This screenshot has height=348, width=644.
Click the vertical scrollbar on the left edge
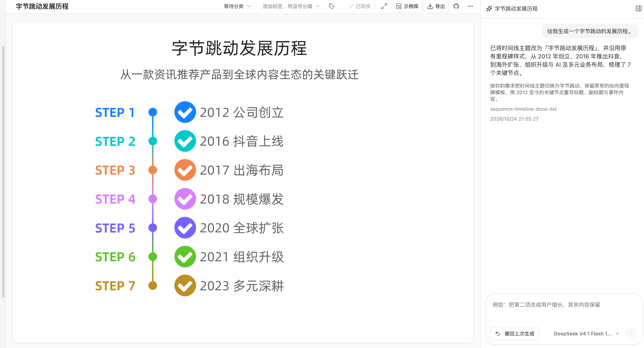pyautogui.click(x=3, y=171)
